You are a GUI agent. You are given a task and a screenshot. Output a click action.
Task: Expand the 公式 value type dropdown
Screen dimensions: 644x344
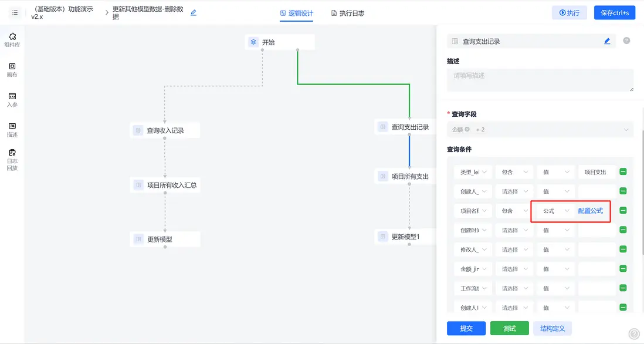pos(554,210)
